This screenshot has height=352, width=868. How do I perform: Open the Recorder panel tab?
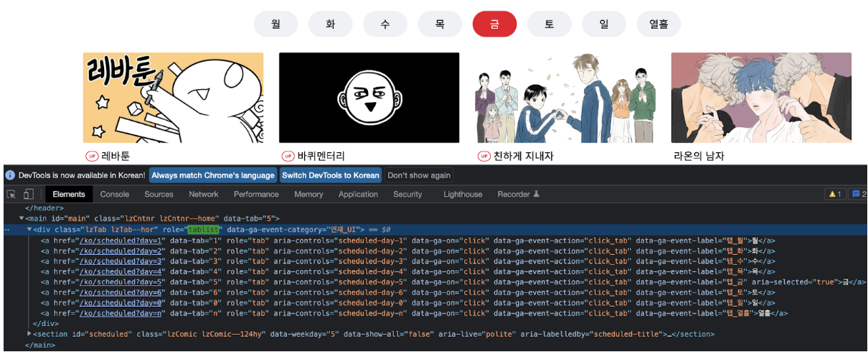519,194
